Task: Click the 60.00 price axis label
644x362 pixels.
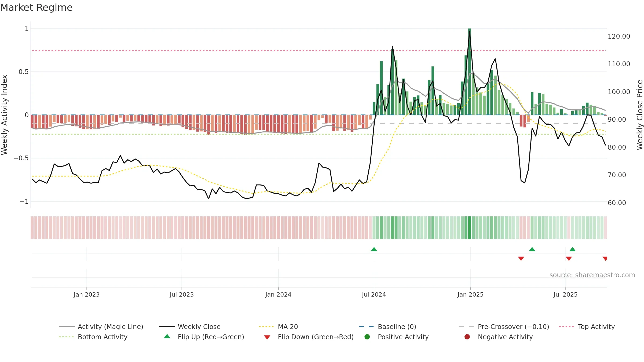Action: pos(617,203)
